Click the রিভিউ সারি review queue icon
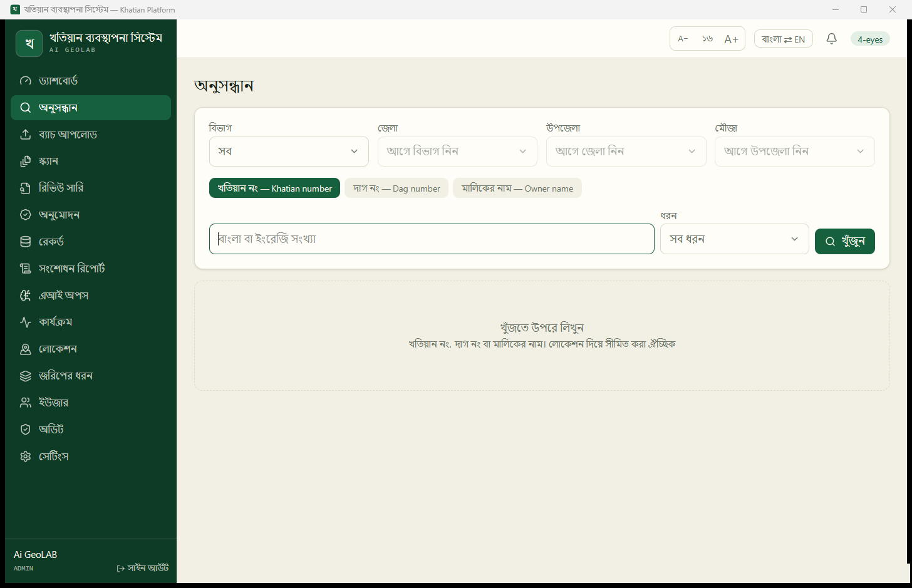The height and width of the screenshot is (588, 912). 26,188
